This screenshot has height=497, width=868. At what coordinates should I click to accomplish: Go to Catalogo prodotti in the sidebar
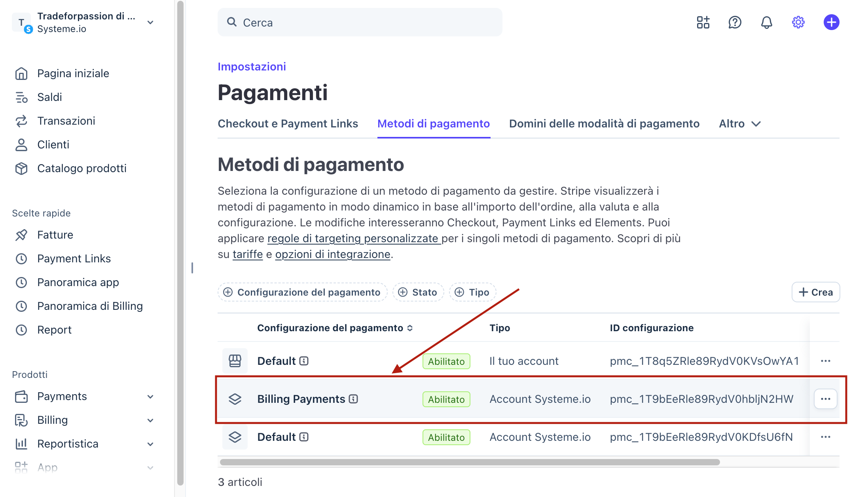point(82,169)
